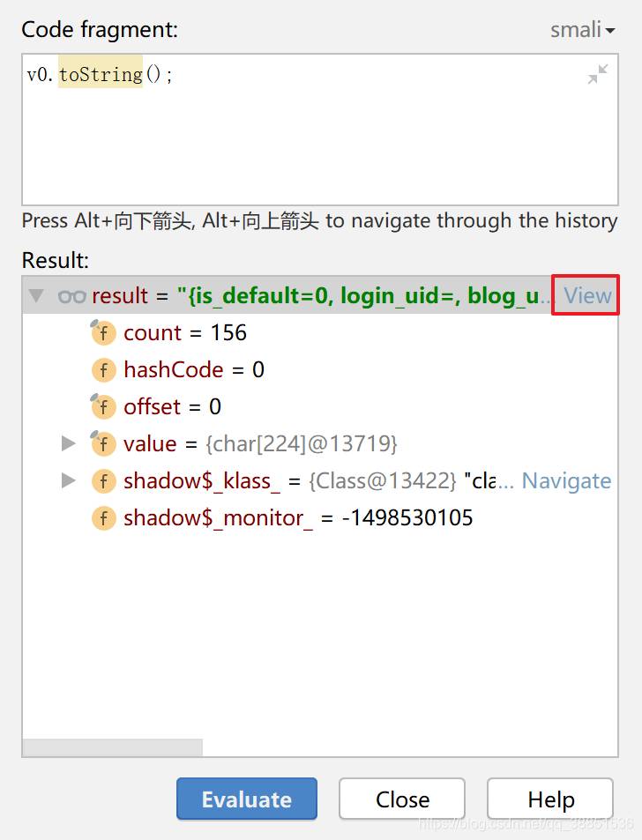Click the expand editor icon in code fragment

click(x=598, y=75)
